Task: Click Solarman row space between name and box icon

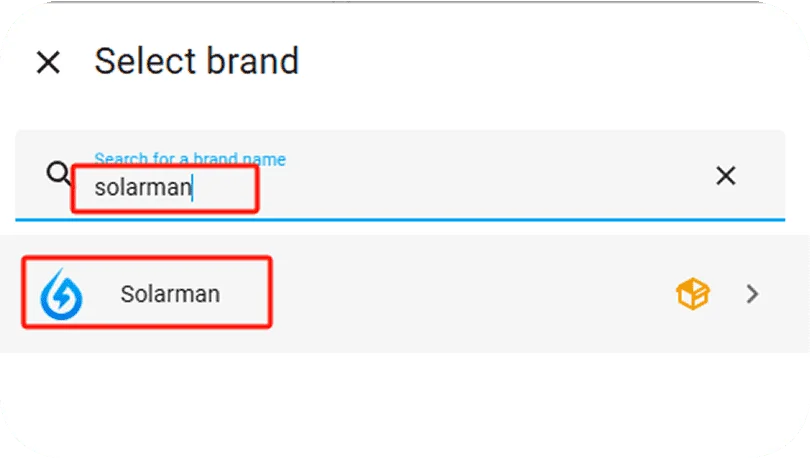Action: (450, 294)
